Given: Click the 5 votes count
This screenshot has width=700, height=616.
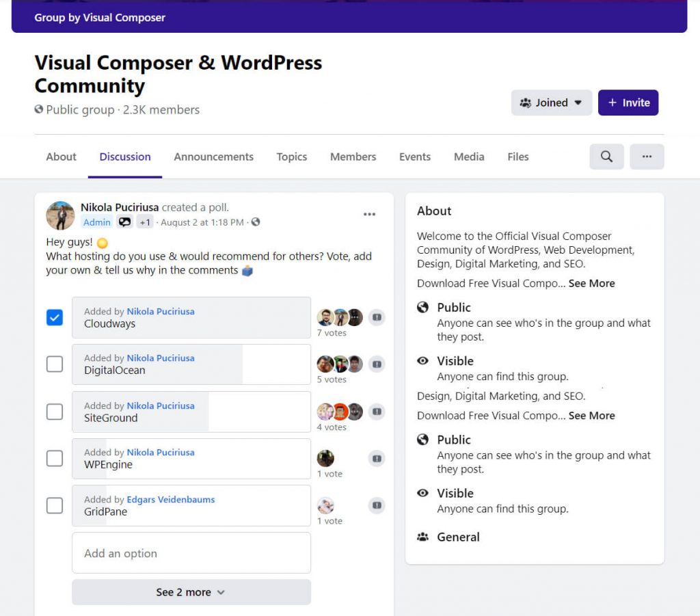Looking at the screenshot, I should (x=332, y=379).
